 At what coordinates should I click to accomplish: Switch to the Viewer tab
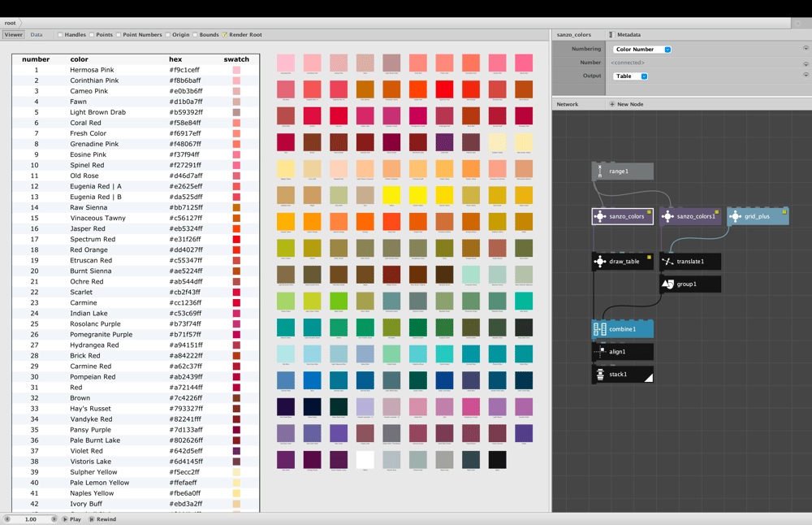click(14, 35)
